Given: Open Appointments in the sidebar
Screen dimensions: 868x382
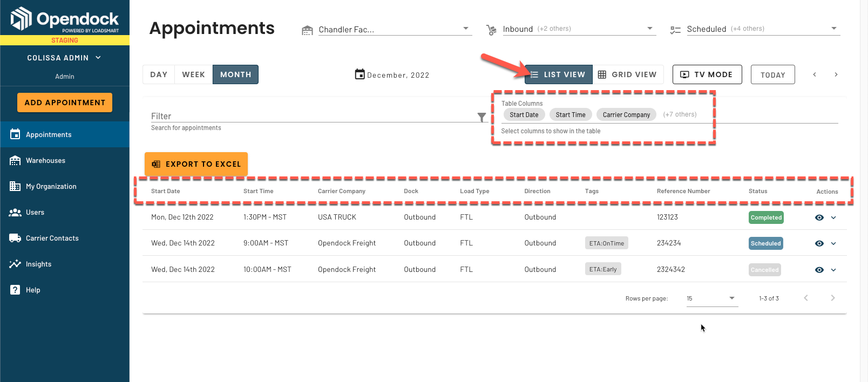Looking at the screenshot, I should [65, 134].
